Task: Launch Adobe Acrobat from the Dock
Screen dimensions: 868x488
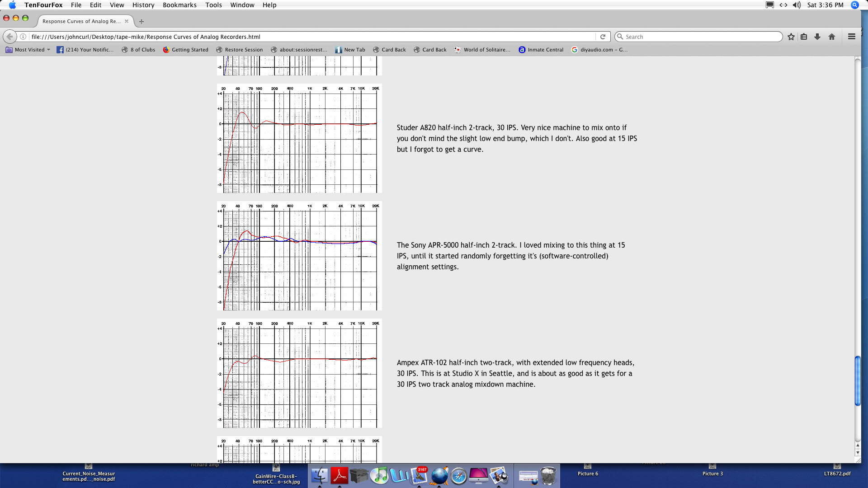Action: click(340, 475)
